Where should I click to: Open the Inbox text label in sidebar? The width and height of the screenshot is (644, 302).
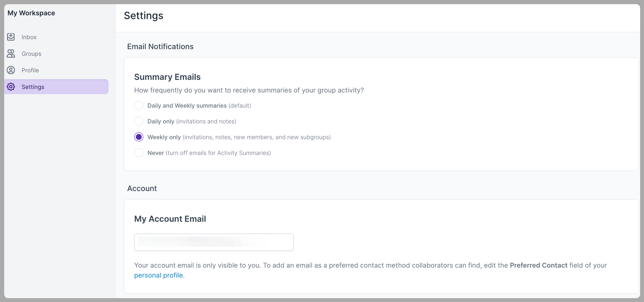click(29, 37)
